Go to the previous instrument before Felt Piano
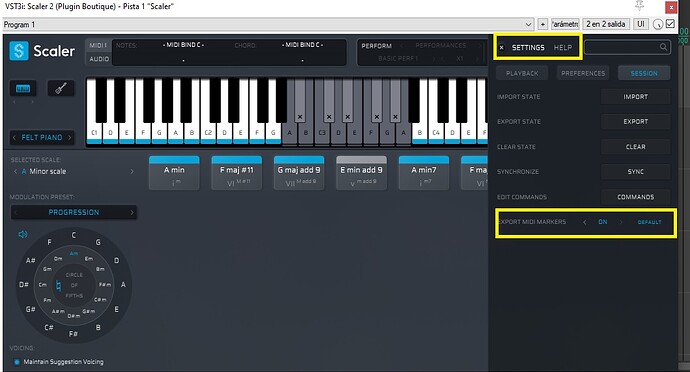690x372 pixels. point(15,138)
